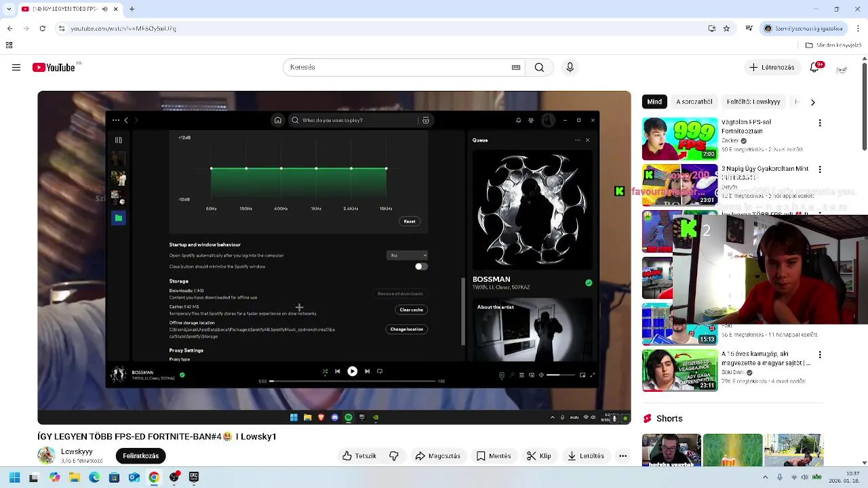Show more filter chips with right arrow
868x488 pixels.
point(812,102)
